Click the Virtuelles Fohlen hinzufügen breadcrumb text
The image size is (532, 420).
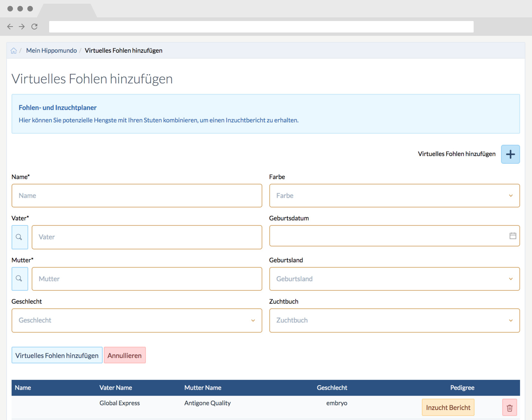tap(123, 51)
